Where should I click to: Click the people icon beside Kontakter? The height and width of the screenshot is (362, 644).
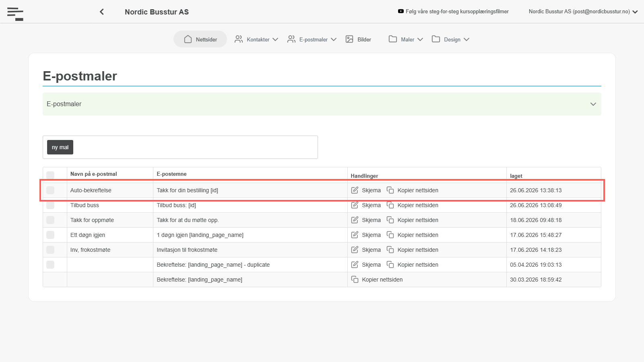point(239,39)
